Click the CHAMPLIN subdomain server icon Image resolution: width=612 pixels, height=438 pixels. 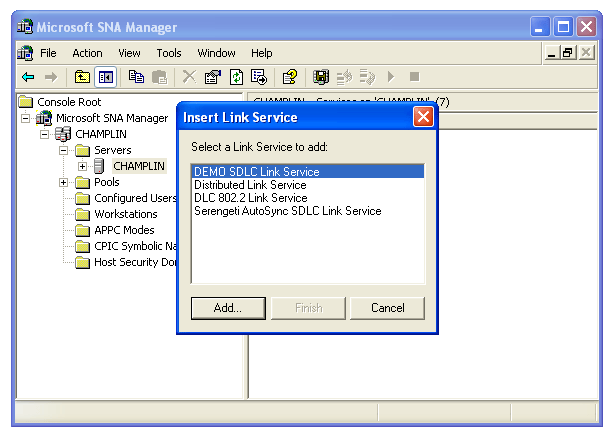coord(62,134)
